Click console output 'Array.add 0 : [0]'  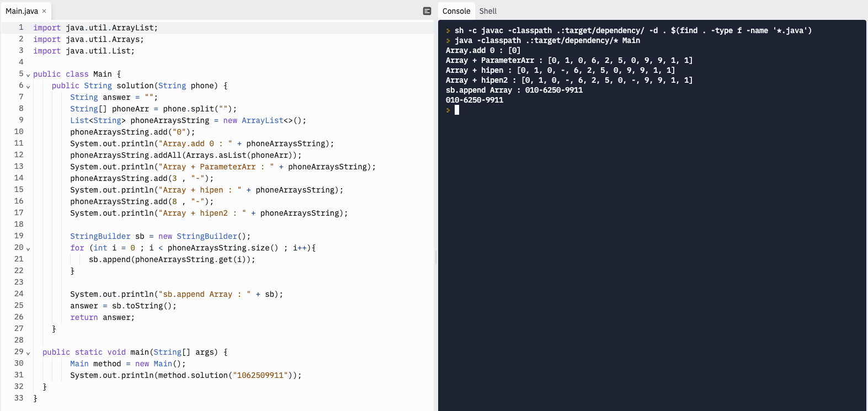(x=483, y=50)
